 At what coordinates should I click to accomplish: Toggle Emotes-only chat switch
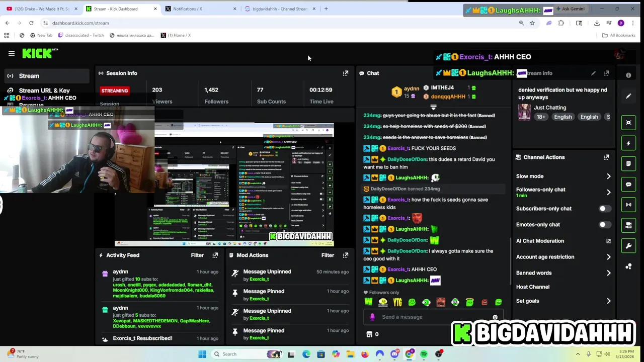(x=605, y=225)
